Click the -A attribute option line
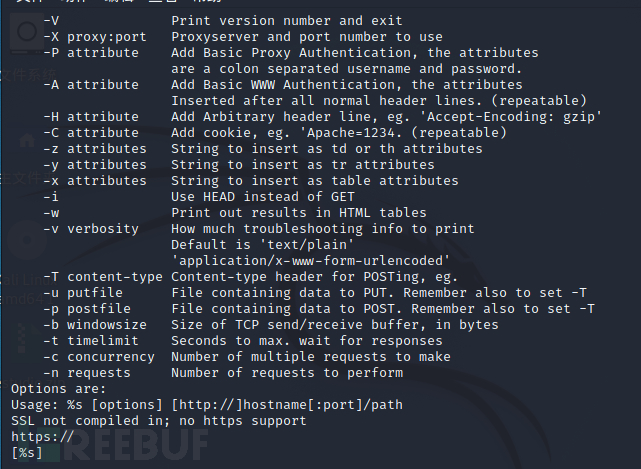This screenshot has height=469, width=641. (91, 84)
